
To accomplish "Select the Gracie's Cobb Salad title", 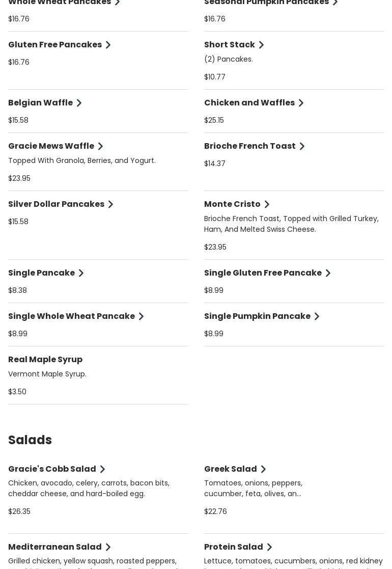I will [x=52, y=469].
